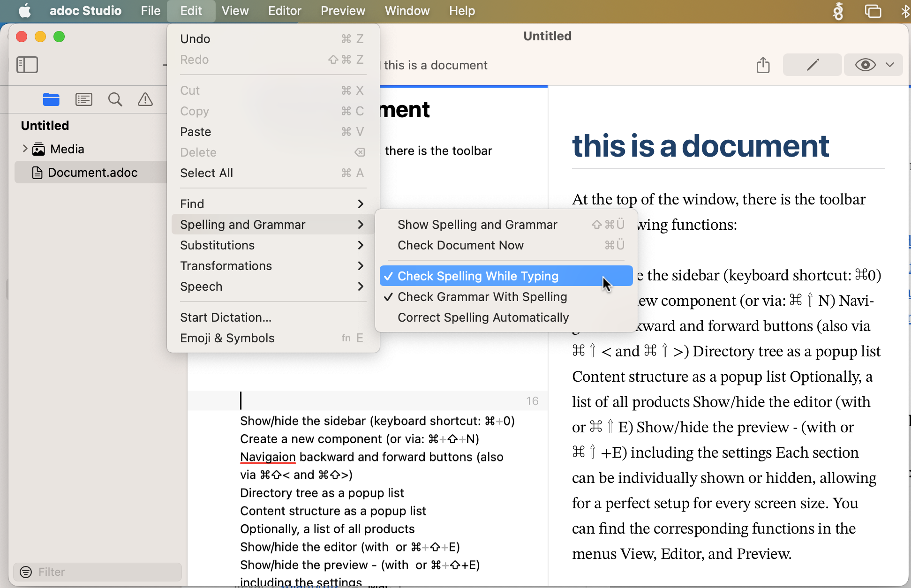Toggle the preview eye button
The height and width of the screenshot is (588, 911).
click(865, 65)
